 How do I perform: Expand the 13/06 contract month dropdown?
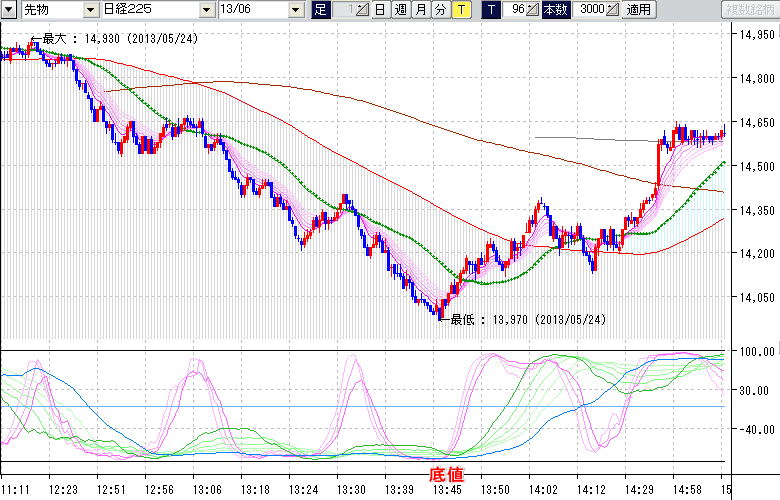pos(295,9)
